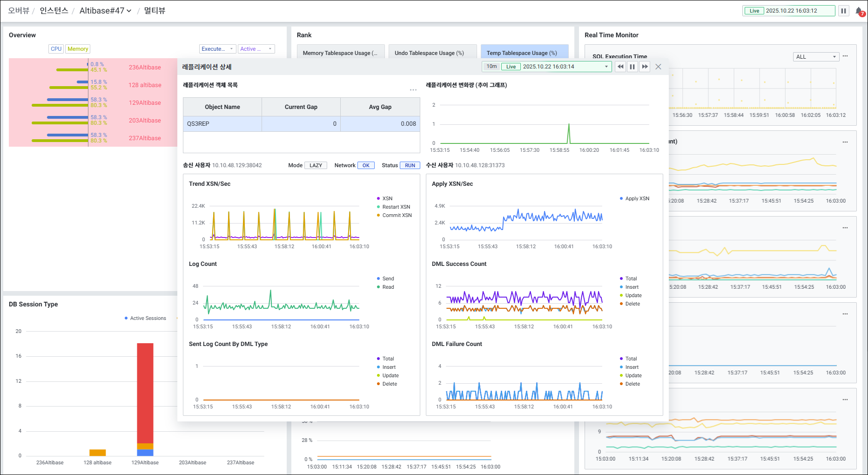Open more options for replication object list
This screenshot has width=868, height=475.
click(x=413, y=90)
